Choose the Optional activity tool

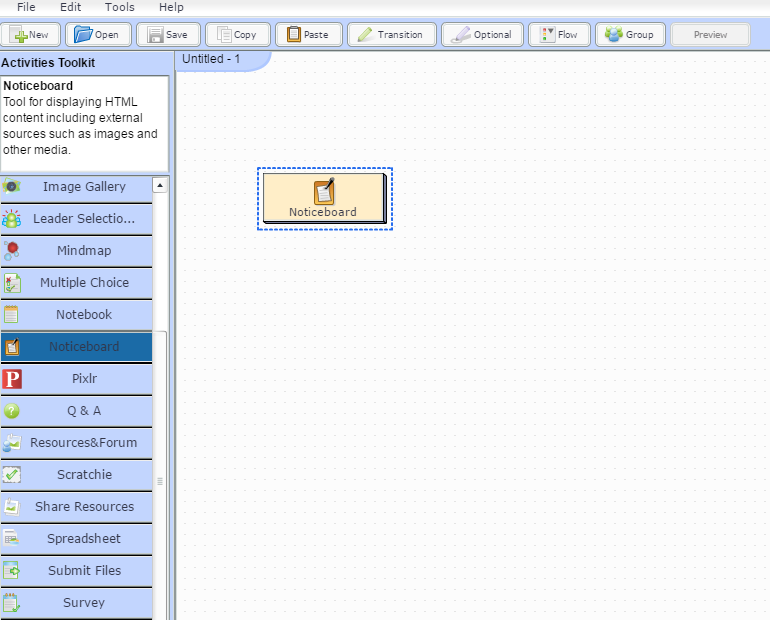tap(481, 35)
